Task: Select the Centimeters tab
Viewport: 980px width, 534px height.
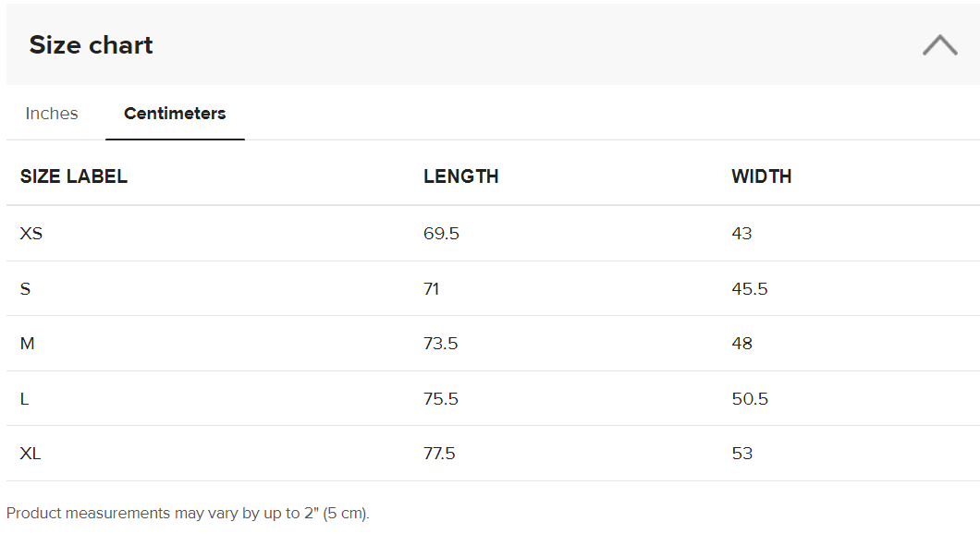Action: 175,114
